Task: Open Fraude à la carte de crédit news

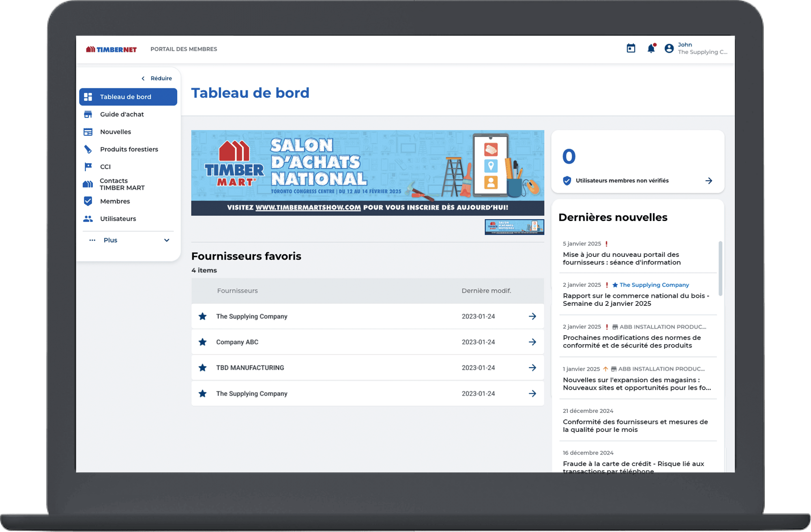Action: 633,467
